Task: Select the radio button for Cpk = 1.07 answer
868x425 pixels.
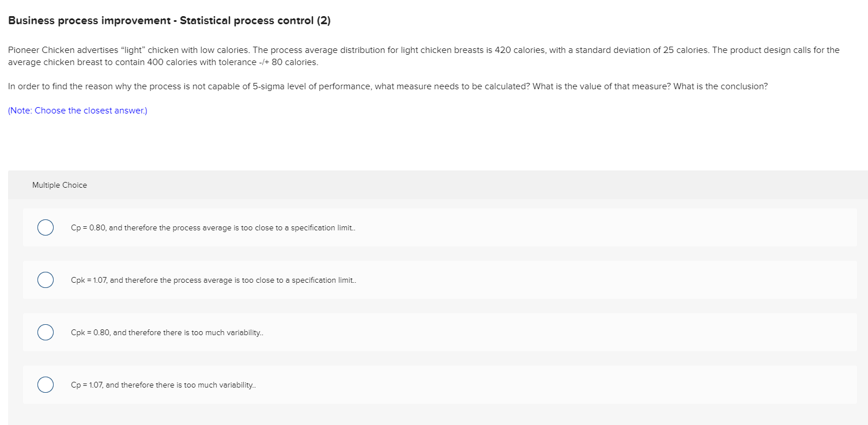Action: click(x=45, y=279)
